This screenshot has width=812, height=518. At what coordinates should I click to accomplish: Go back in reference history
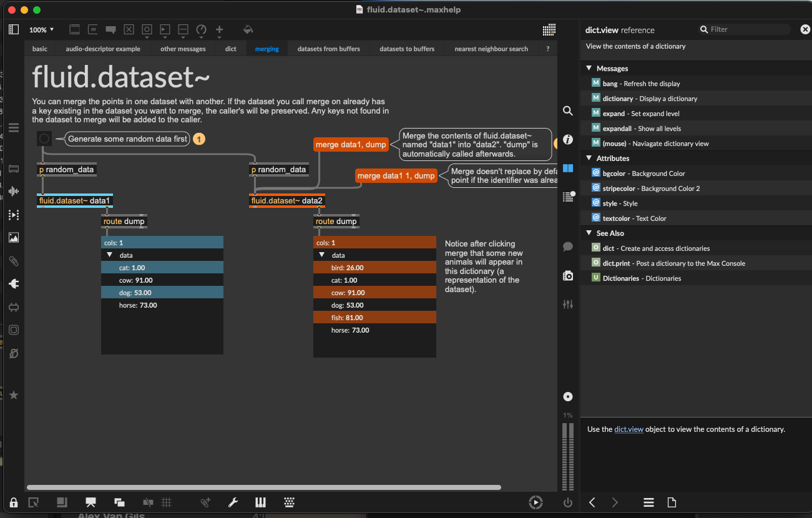click(592, 502)
